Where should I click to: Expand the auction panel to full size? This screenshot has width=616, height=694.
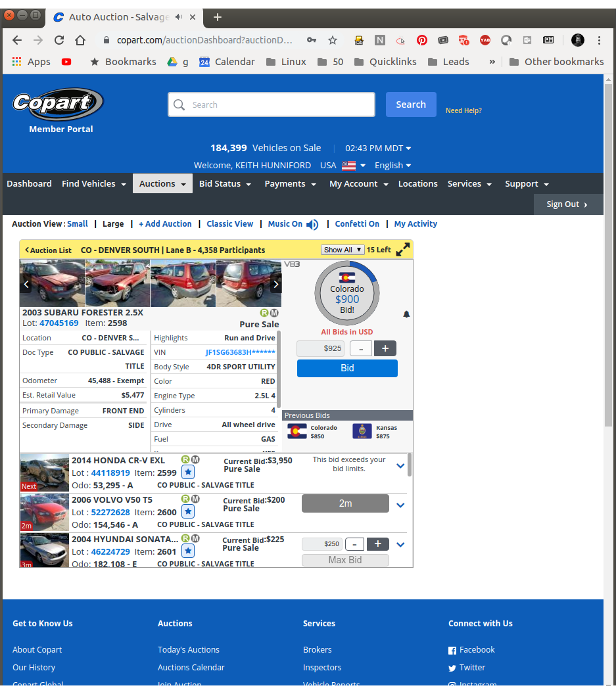pos(402,250)
